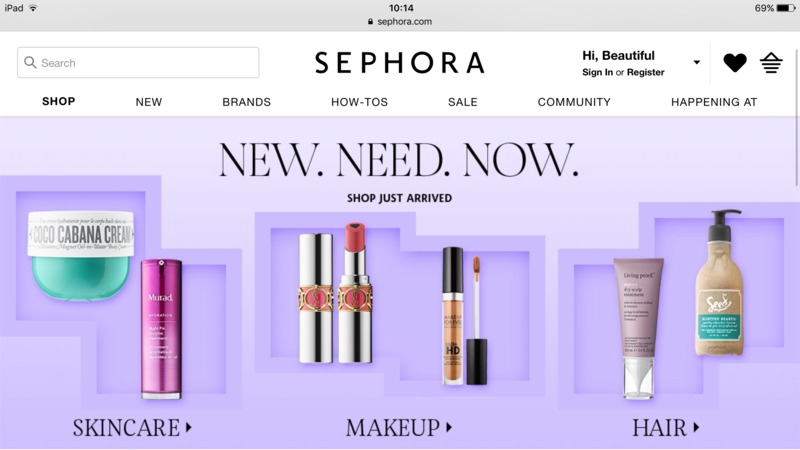The image size is (800, 450).
Task: Open the Loves heart icon
Action: point(735,63)
